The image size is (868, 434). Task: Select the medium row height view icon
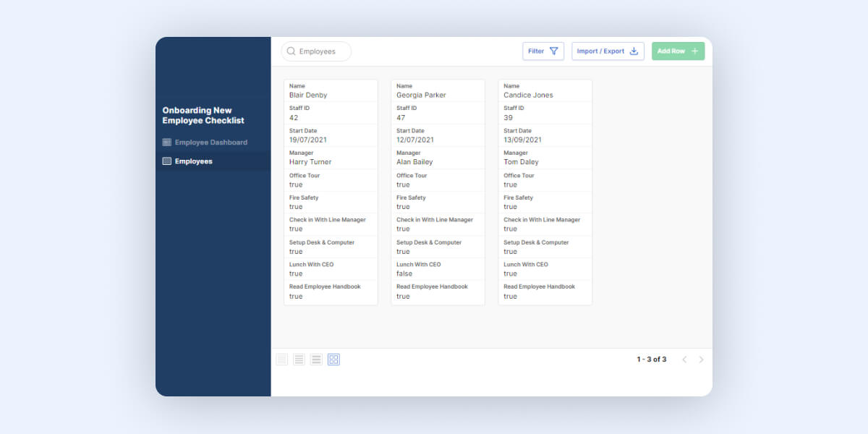pos(299,359)
